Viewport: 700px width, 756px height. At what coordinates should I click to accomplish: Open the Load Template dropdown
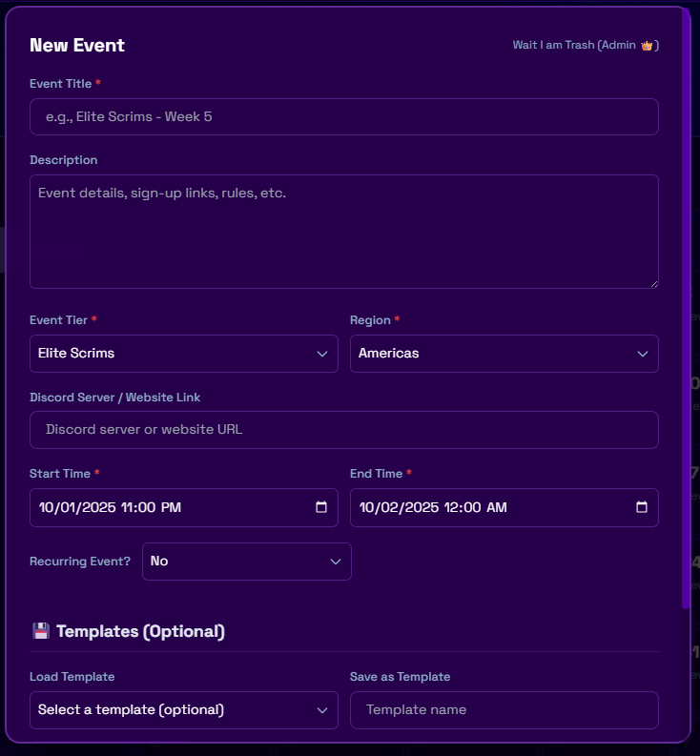[x=184, y=710]
